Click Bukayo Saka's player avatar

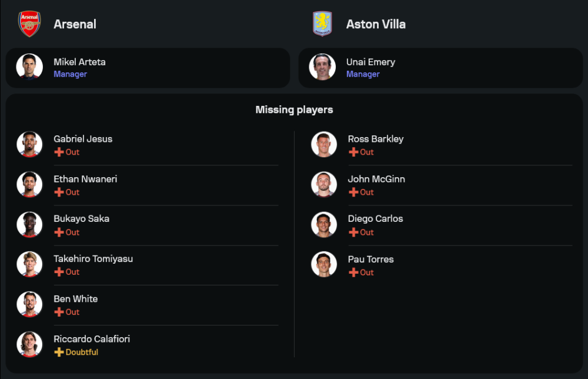click(29, 224)
